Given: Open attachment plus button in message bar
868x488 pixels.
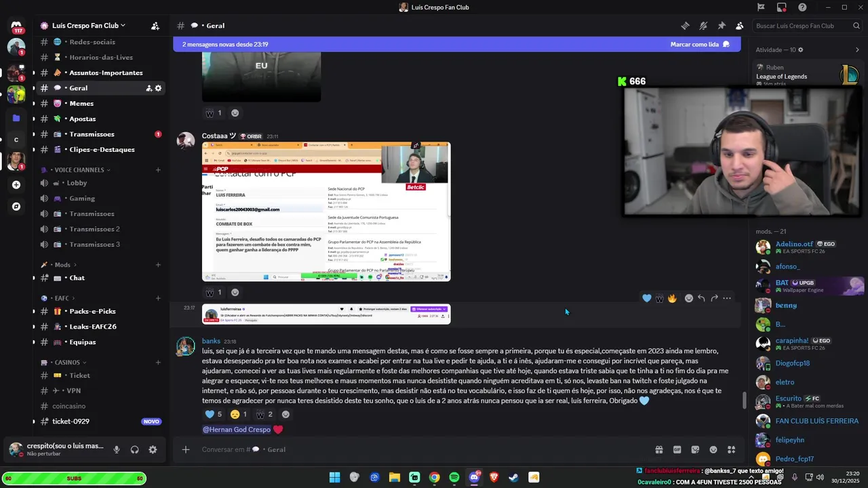Looking at the screenshot, I should [x=185, y=449].
